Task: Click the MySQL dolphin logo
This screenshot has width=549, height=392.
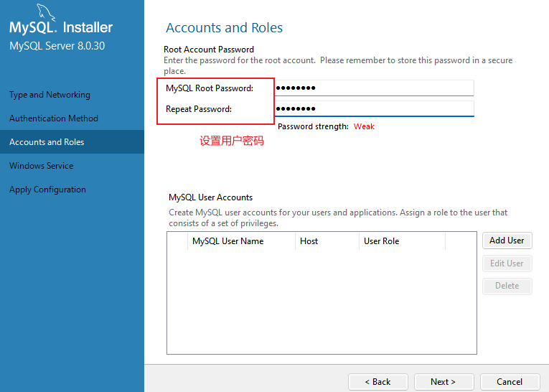Action: [x=46, y=13]
